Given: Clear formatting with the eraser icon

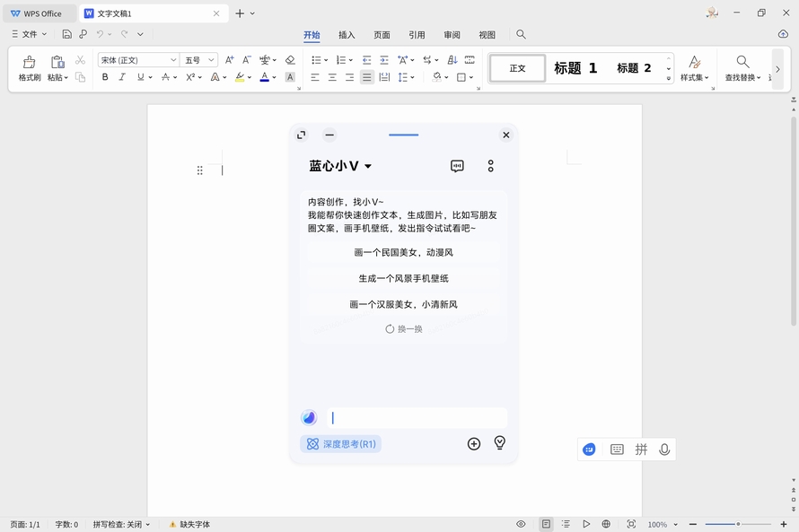Looking at the screenshot, I should [290, 60].
